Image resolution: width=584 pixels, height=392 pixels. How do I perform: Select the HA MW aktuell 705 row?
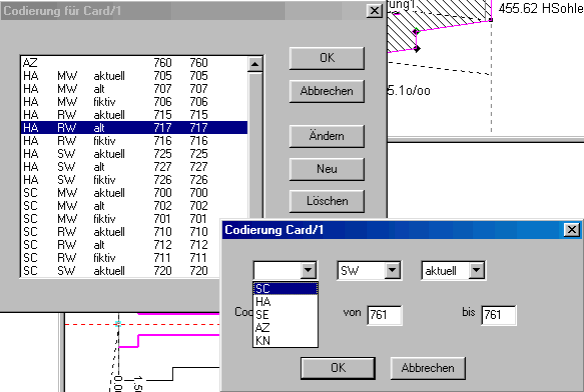click(x=134, y=76)
